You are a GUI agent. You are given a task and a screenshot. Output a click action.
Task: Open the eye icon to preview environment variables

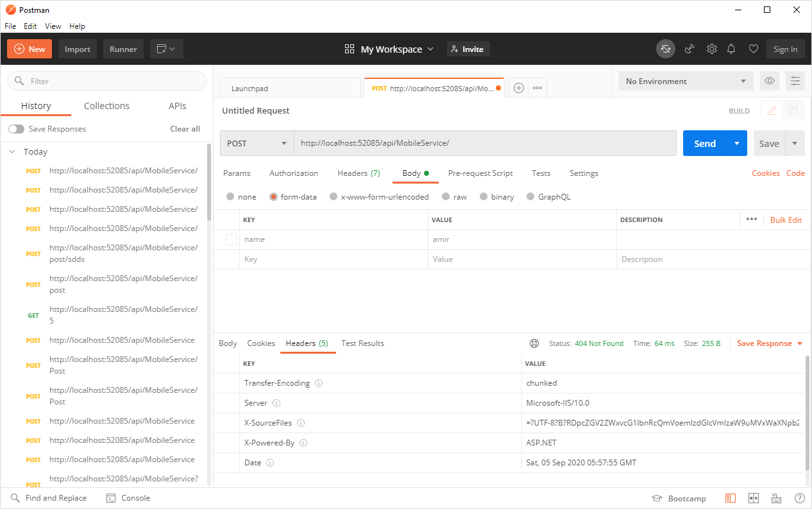[769, 80]
